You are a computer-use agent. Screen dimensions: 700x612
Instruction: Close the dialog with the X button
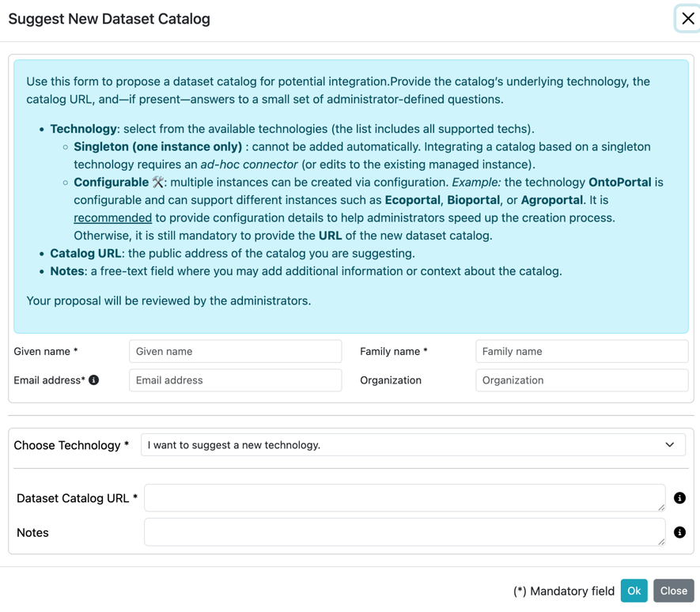click(x=687, y=18)
